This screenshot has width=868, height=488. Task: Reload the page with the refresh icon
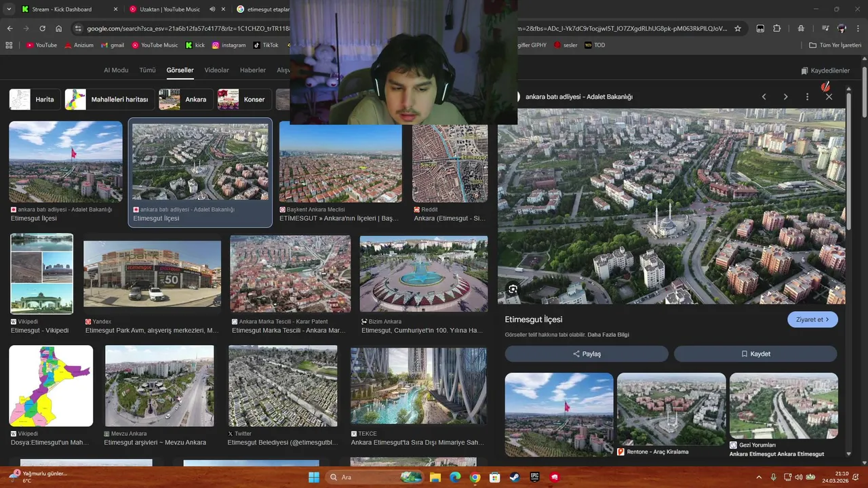(42, 28)
